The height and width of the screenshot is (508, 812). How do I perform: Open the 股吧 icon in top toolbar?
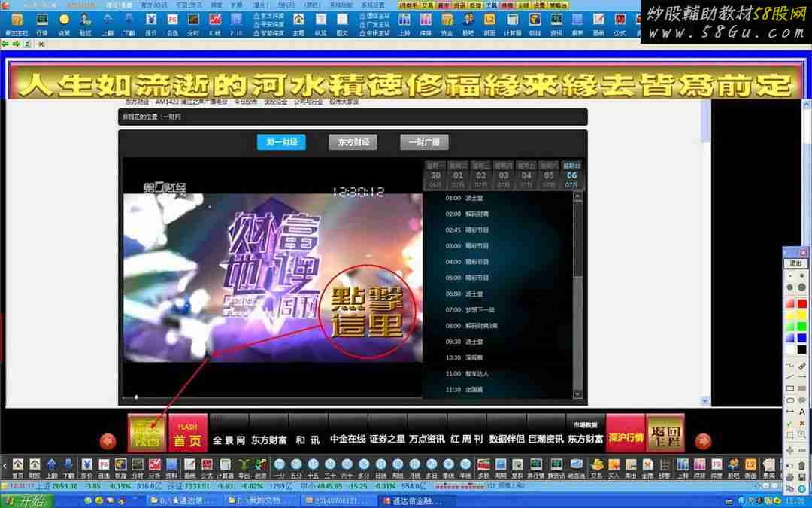pyautogui.click(x=468, y=24)
